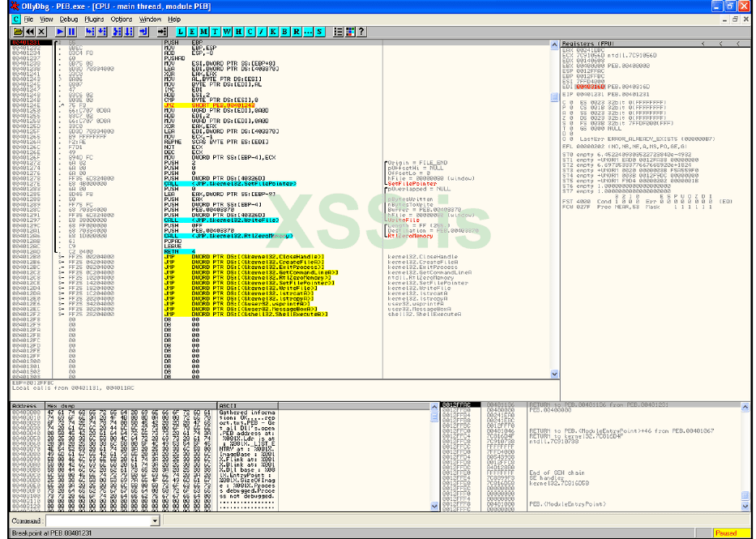
Task: Restart the program with the rewind icon
Action: (x=30, y=32)
